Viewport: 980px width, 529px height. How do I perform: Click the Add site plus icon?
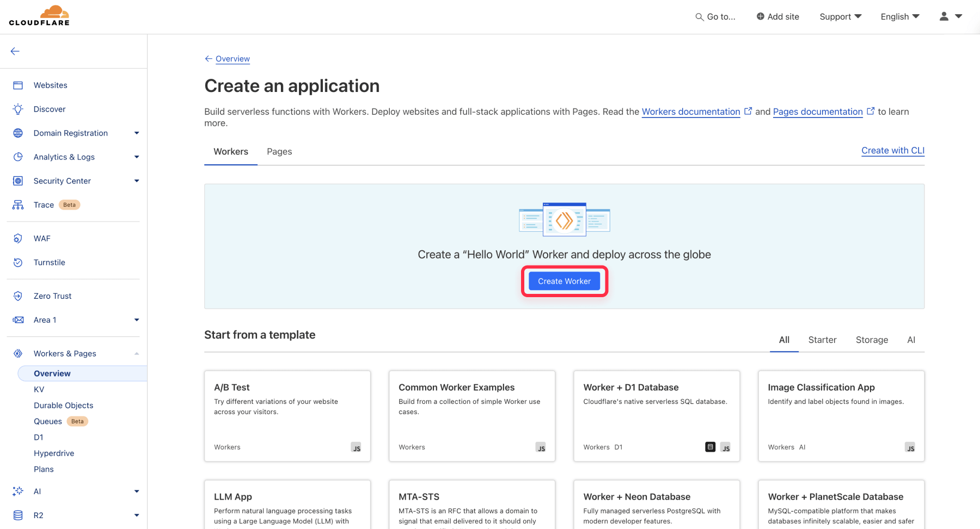(760, 16)
